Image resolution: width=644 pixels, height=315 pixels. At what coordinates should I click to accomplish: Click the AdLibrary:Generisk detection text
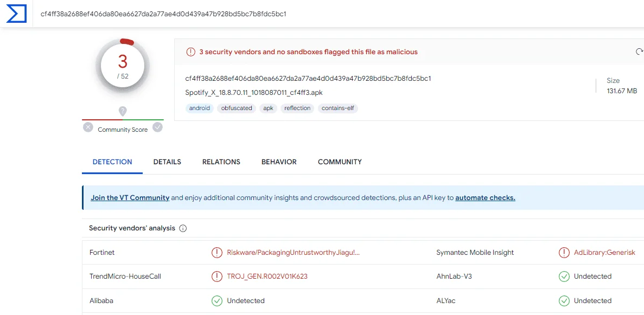point(604,253)
